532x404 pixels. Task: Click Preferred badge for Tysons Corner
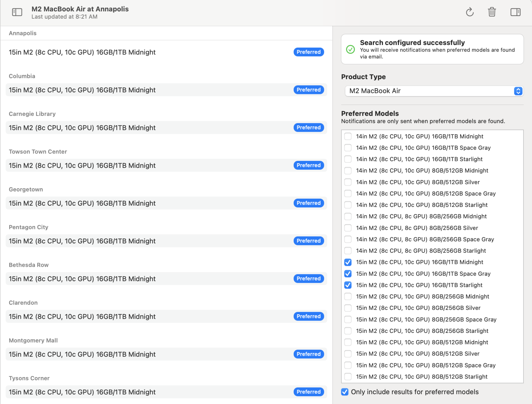309,392
